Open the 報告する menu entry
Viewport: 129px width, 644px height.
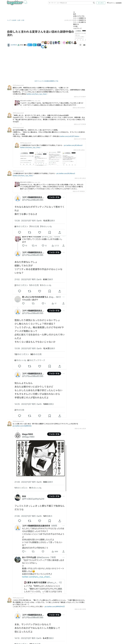tap(76, 24)
